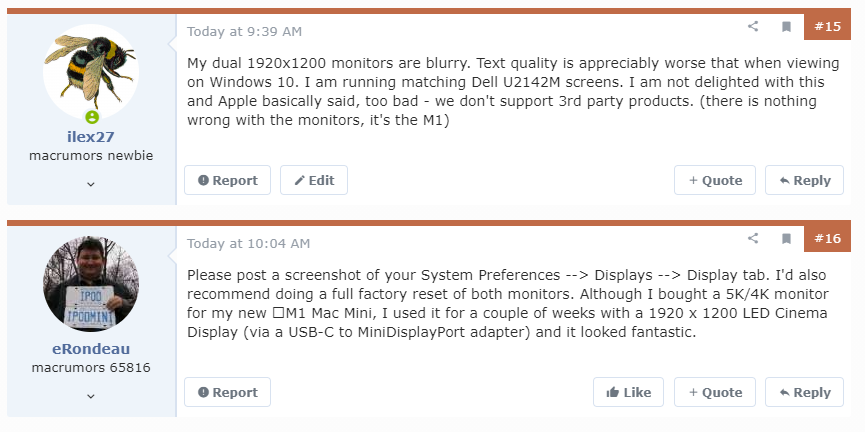This screenshot has height=432, width=865.
Task: Report post #15 by ilex27
Action: coord(228,180)
